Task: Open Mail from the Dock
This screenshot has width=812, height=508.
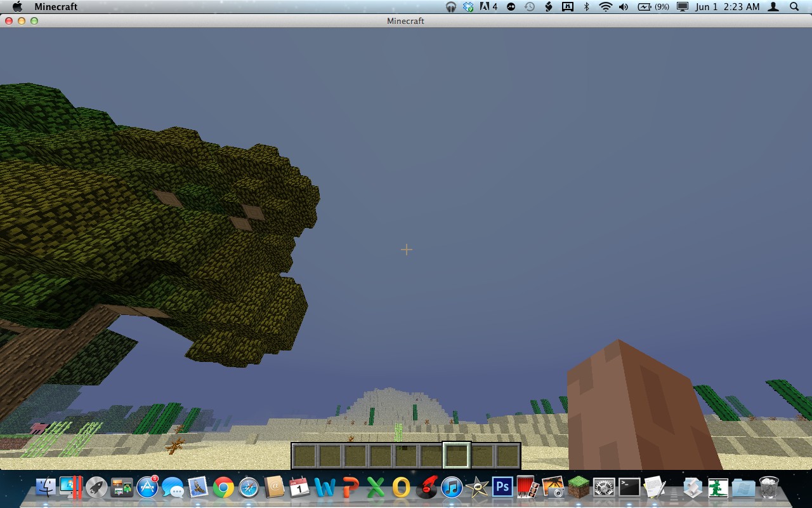Action: [x=199, y=488]
